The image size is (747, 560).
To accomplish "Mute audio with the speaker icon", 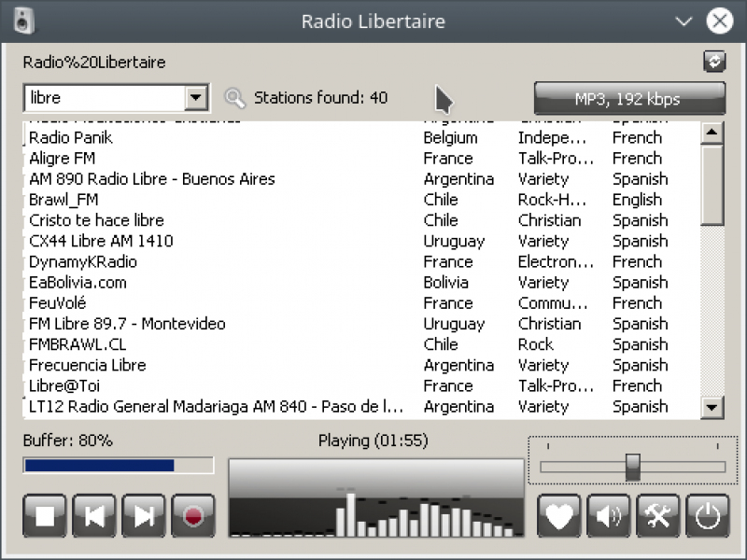I will coord(609,515).
